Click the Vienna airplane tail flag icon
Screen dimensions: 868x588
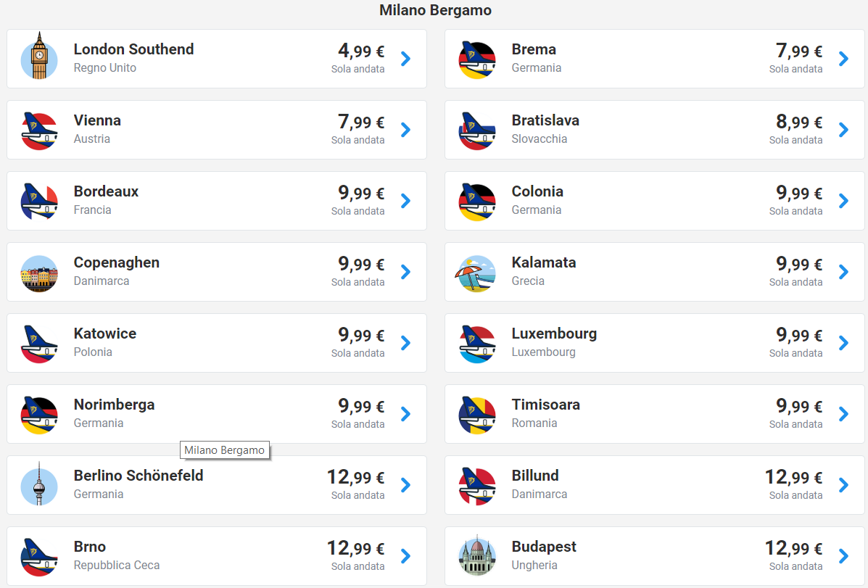click(x=39, y=131)
